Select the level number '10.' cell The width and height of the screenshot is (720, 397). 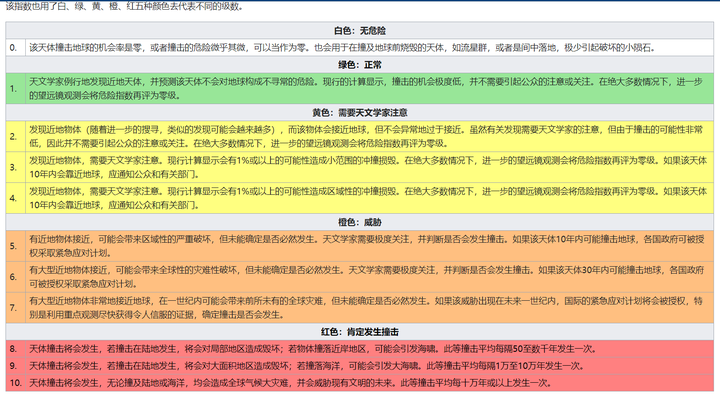16,383
